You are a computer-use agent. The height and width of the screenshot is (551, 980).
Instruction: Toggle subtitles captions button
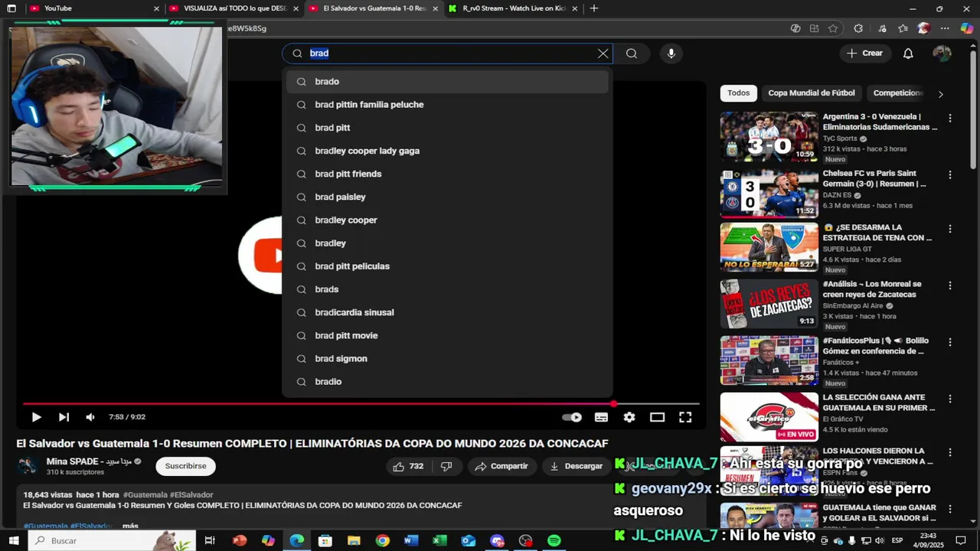click(x=601, y=417)
